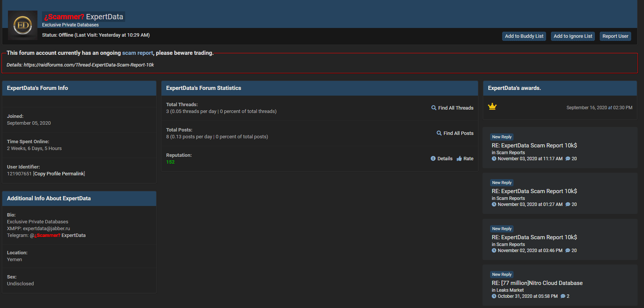Open Scam Reports forum under 01:27 AM reply
The width and height of the screenshot is (644, 308).
[511, 198]
